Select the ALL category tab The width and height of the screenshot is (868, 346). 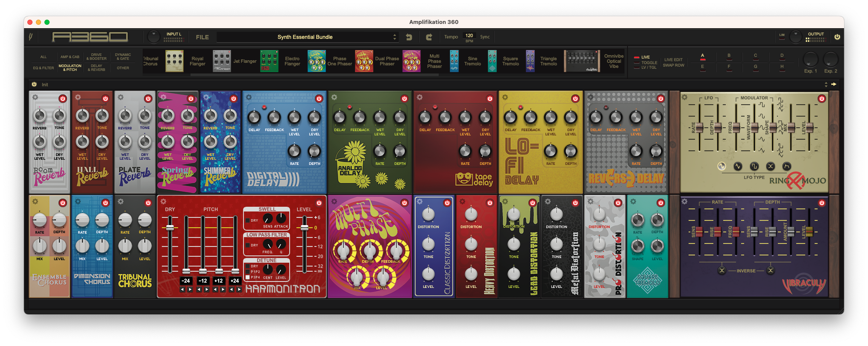(44, 57)
